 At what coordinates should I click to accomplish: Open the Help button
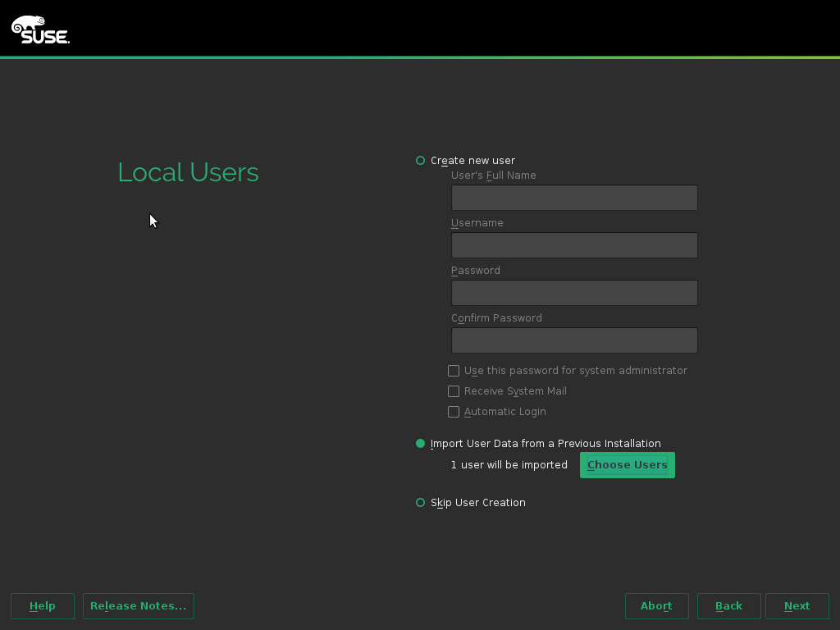tap(43, 606)
